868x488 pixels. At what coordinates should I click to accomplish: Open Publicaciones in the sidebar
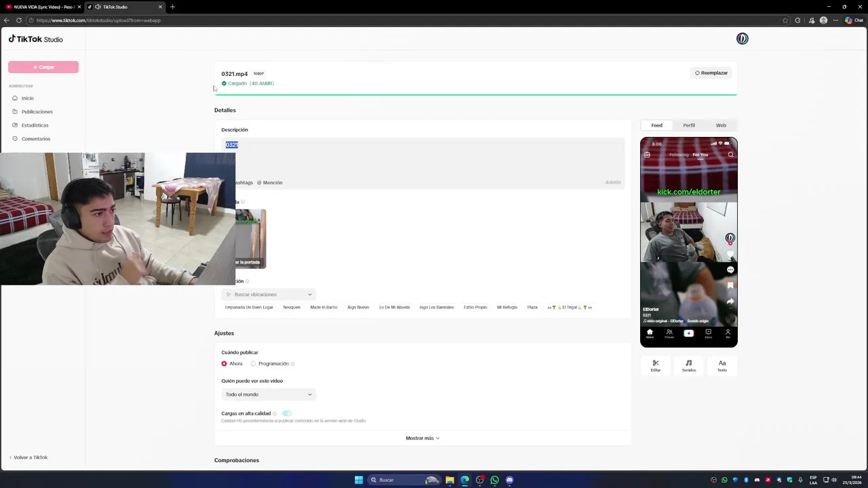point(37,112)
